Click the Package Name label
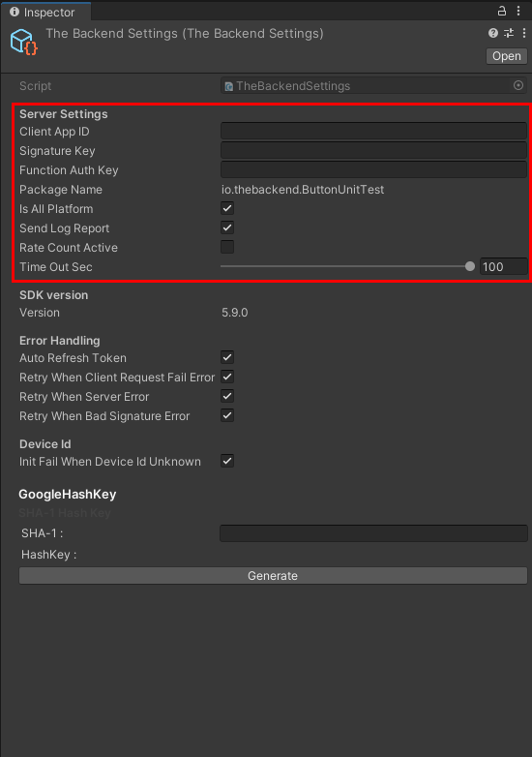 (x=61, y=190)
